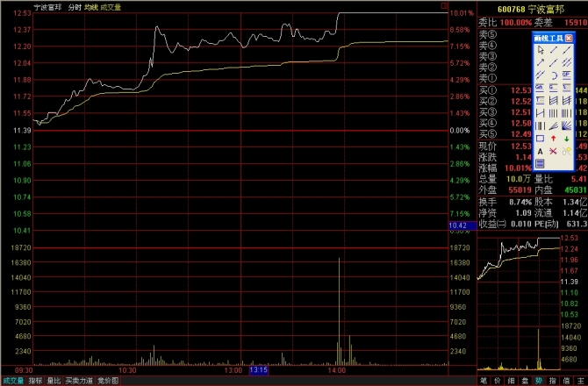588x386 pixels.
Task: Pick the green down-arrow marker tool
Action: 566,138
